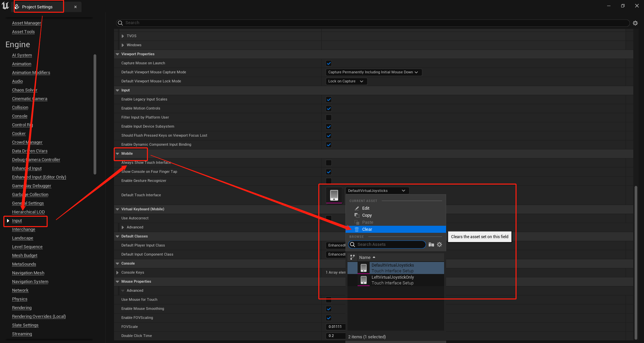Collapse the Viewport Properties section
The image size is (644, 343).
pyautogui.click(x=117, y=54)
